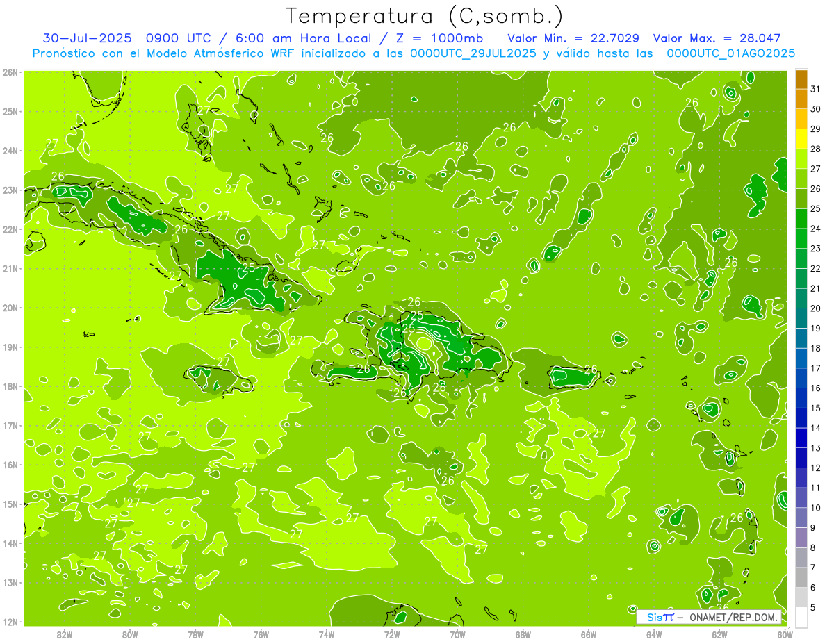Image resolution: width=834 pixels, height=644 pixels.
Task: Click the longitude label '78W'
Action: pyautogui.click(x=195, y=634)
